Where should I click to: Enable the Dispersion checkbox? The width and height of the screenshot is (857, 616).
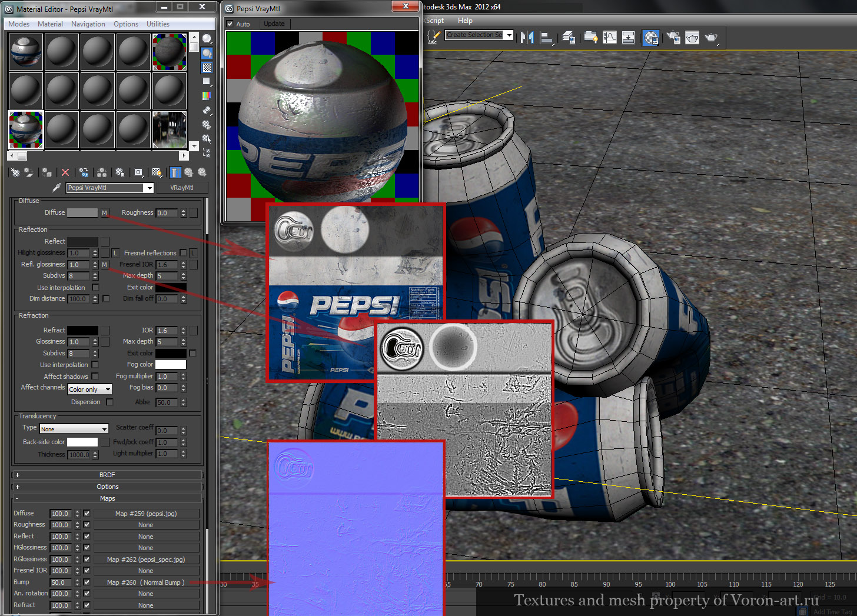click(x=109, y=402)
